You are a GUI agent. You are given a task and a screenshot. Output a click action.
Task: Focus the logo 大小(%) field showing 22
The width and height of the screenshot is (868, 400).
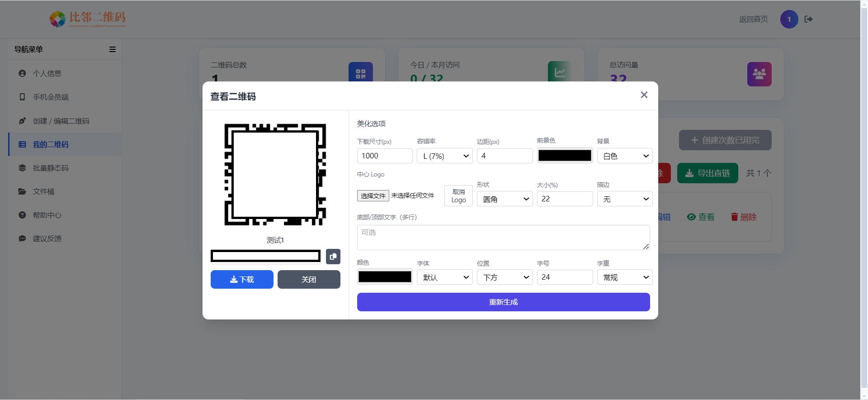pyautogui.click(x=565, y=199)
